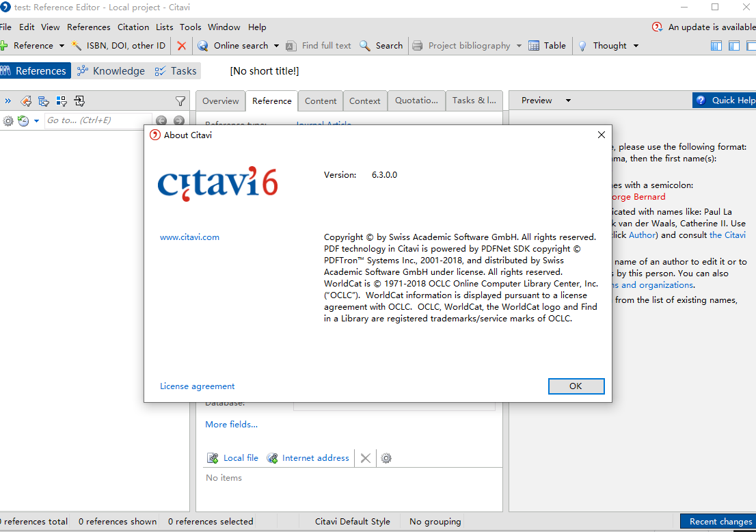
Task: Click the navigate back arrow button
Action: click(161, 120)
